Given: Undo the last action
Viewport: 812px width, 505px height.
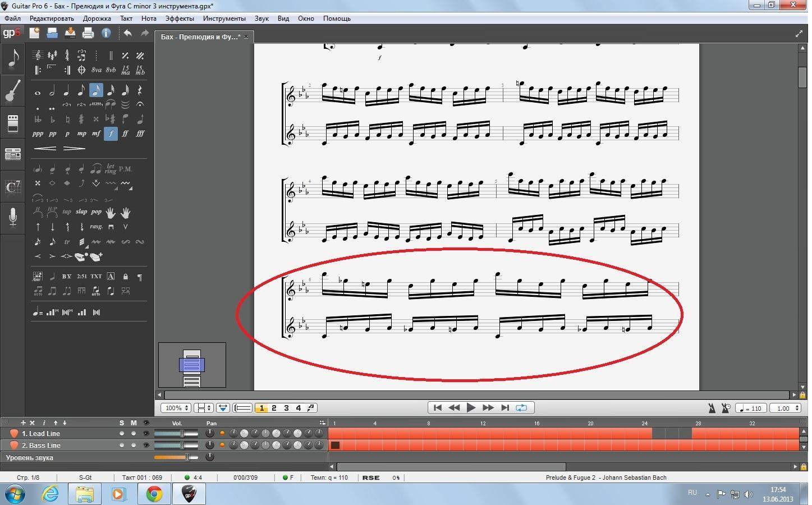Looking at the screenshot, I should (127, 33).
